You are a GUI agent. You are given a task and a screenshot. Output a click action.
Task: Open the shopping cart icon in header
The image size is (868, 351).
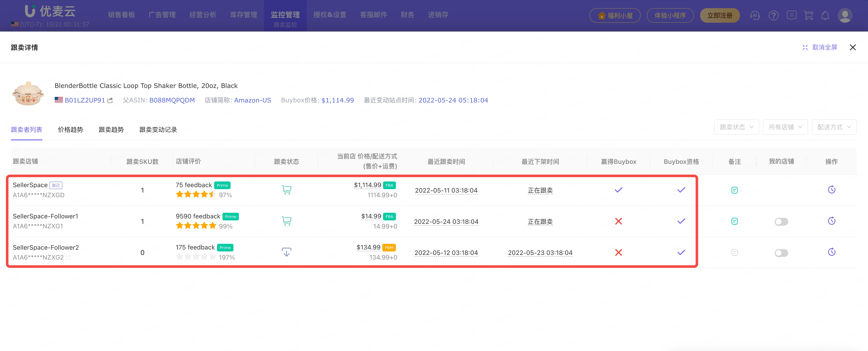point(808,15)
